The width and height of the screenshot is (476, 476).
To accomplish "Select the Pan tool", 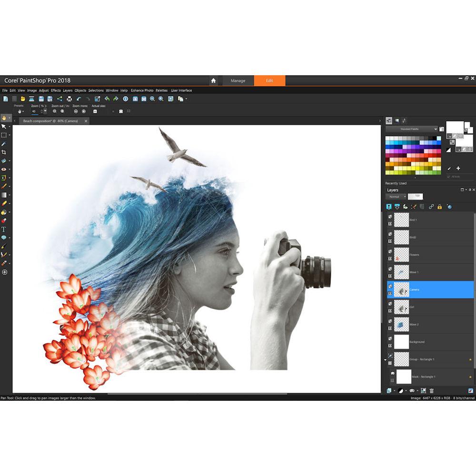I will 5,119.
